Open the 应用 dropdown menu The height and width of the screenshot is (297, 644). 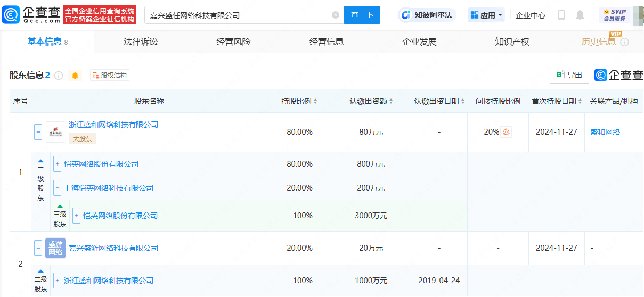[486, 15]
